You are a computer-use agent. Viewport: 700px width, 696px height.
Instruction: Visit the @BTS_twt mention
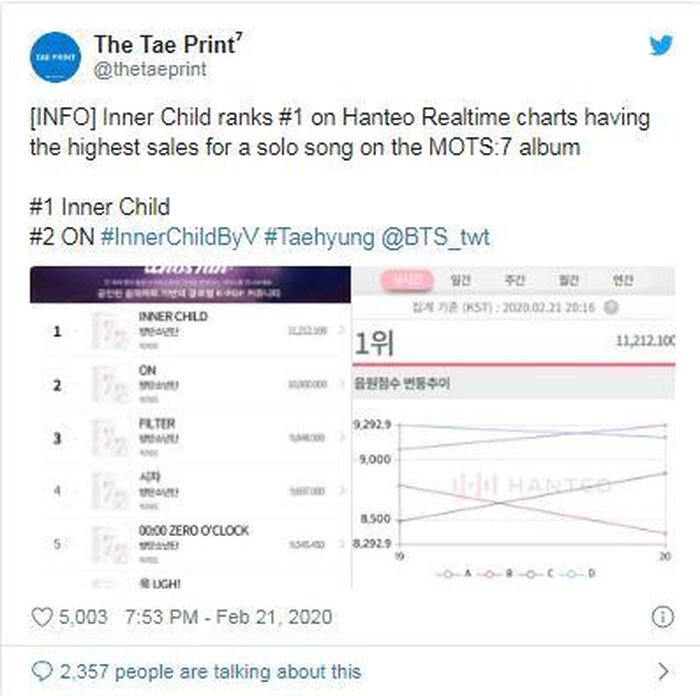436,237
